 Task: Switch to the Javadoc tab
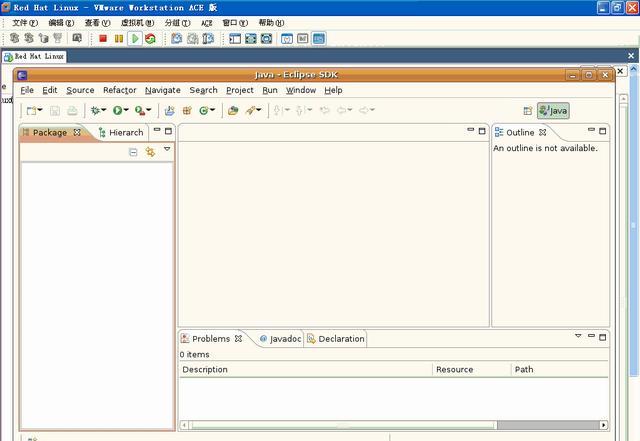tap(280, 339)
